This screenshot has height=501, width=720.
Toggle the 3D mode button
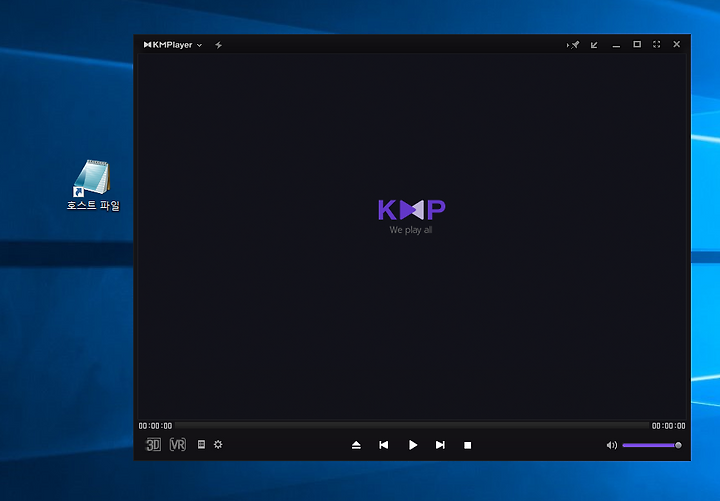pos(153,445)
